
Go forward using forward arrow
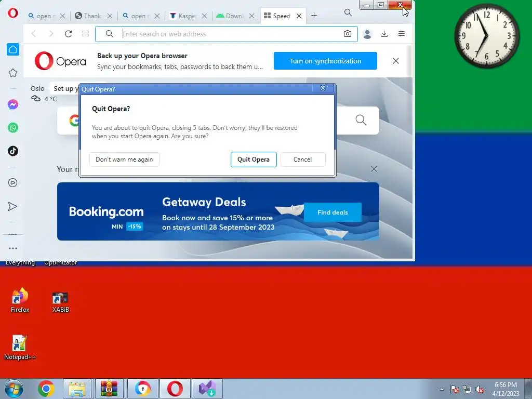(x=51, y=34)
